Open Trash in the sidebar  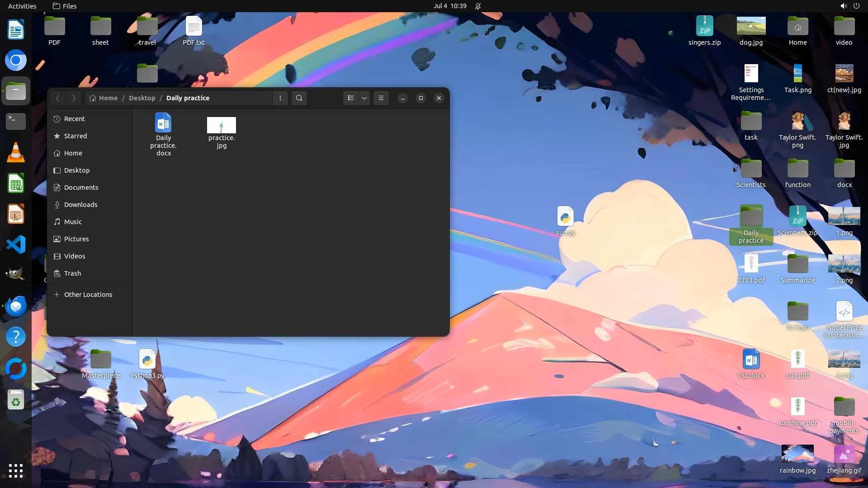click(x=72, y=273)
